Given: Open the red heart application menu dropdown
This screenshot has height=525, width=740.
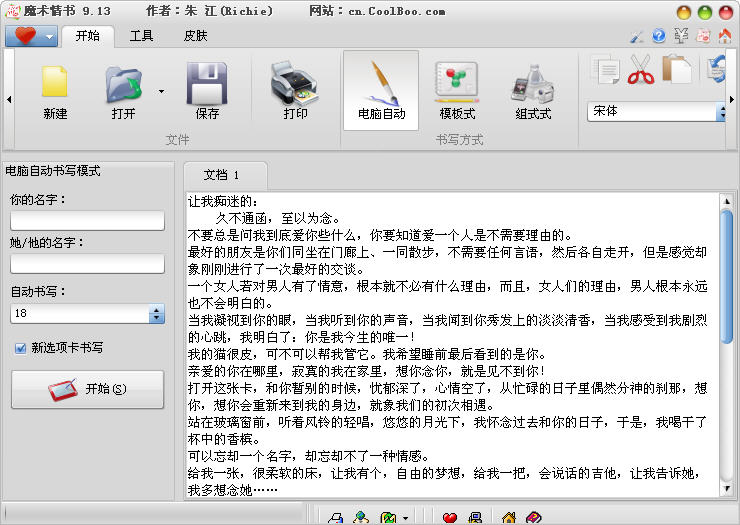Looking at the screenshot, I should point(31,36).
